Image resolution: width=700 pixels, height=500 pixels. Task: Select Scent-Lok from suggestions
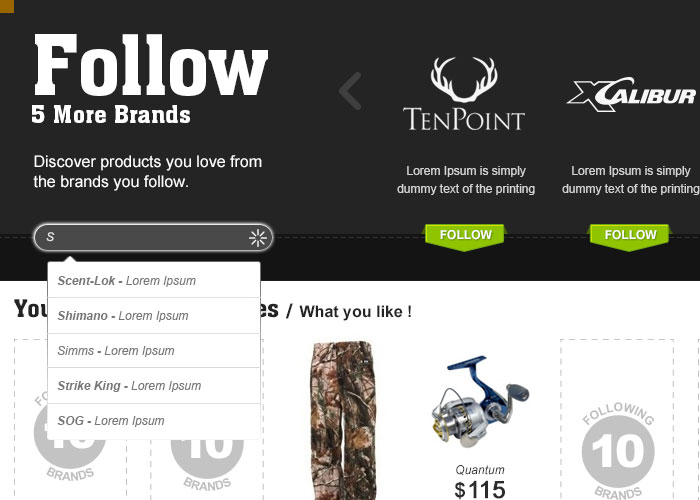154,280
